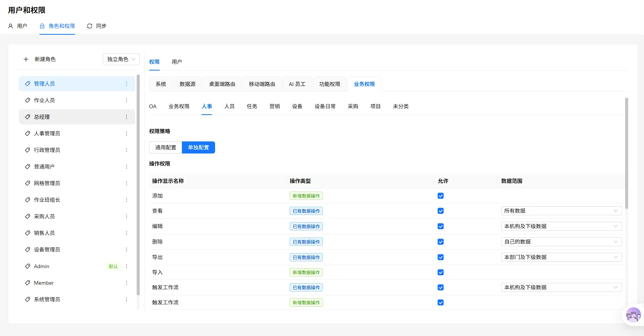This screenshot has height=336, width=644.
Task: Uncheck the 允许 checkbox for 添加
Action: pyautogui.click(x=441, y=196)
